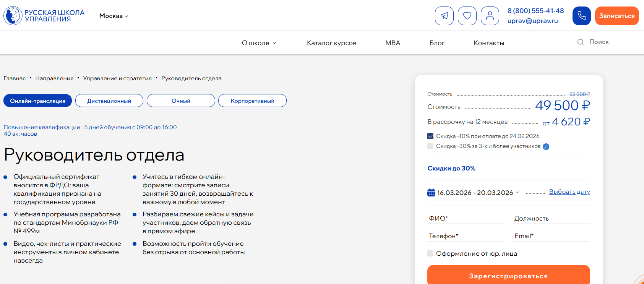Click the Telegram paper plane icon
Image resolution: width=644 pixels, height=284 pixels.
pos(444,16)
